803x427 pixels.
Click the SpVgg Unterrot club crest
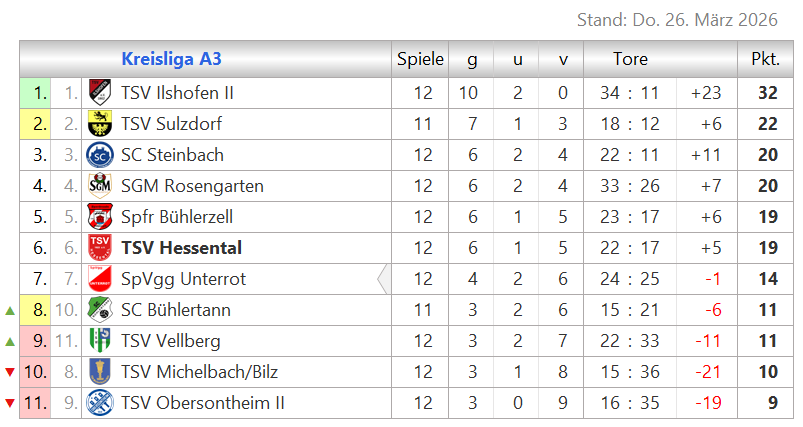(99, 279)
